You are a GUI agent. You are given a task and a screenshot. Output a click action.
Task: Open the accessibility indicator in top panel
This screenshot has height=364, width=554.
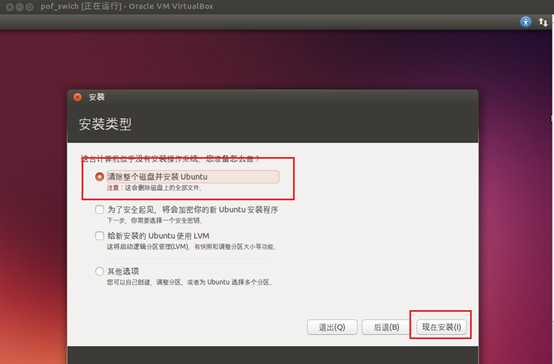[x=525, y=22]
